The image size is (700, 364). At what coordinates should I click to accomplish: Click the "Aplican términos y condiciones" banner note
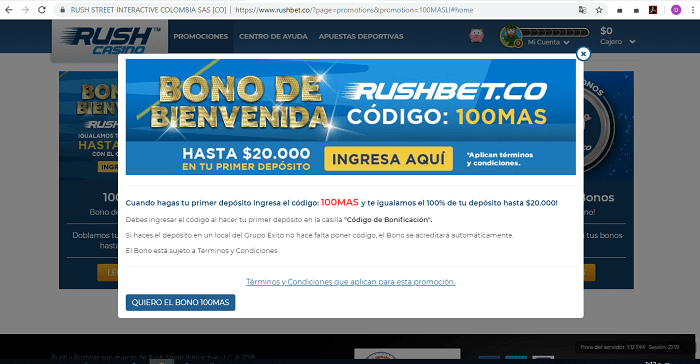pyautogui.click(x=500, y=159)
